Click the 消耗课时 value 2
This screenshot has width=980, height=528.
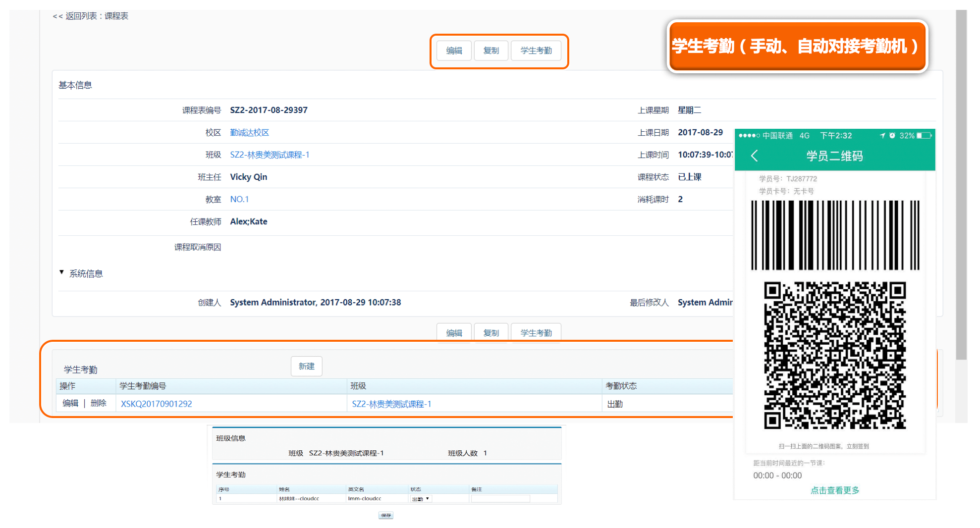click(680, 199)
